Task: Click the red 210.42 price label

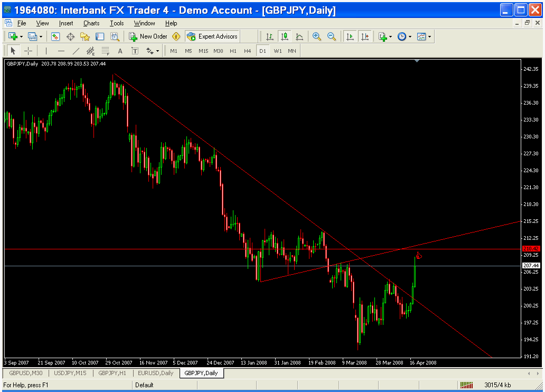Action: (x=531, y=249)
